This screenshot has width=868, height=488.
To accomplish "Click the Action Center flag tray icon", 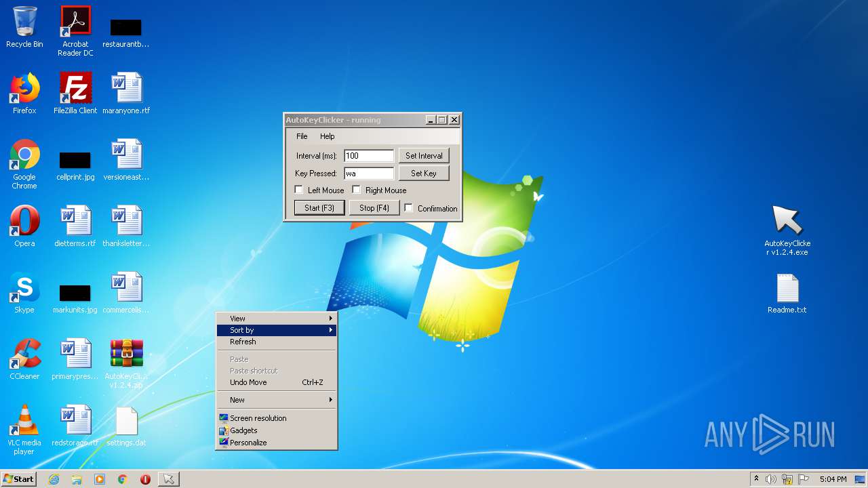I will click(x=804, y=479).
